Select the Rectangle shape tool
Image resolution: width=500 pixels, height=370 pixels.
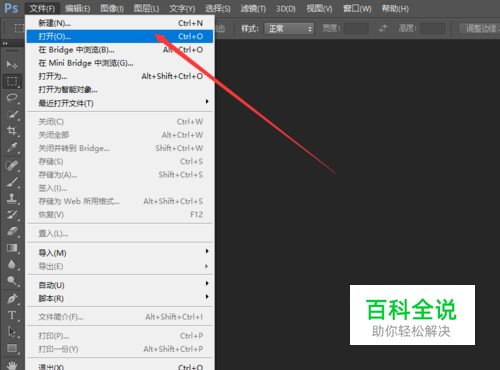[12, 348]
